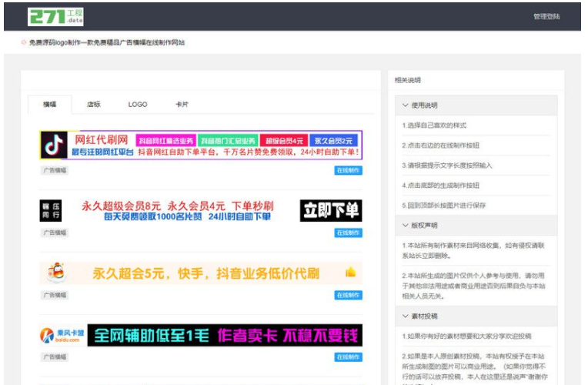Open the 永久超级会员8元 banner template
The width and height of the screenshot is (588, 385).
point(201,210)
